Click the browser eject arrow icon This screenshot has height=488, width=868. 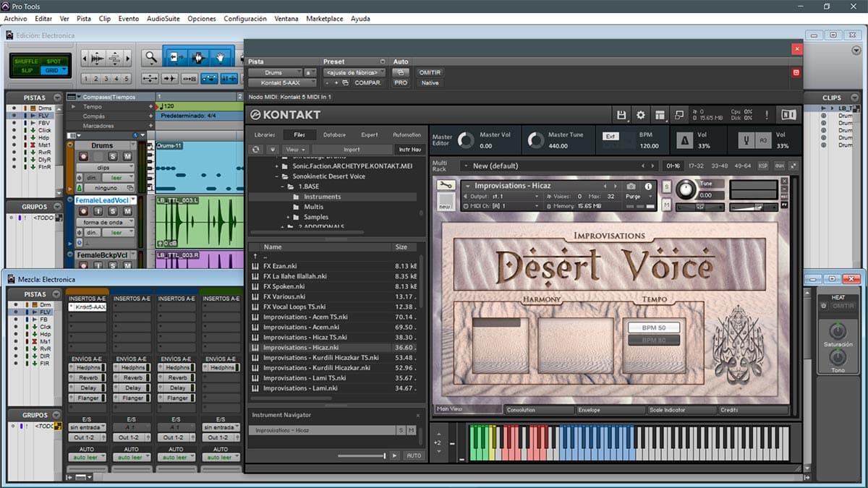point(272,150)
